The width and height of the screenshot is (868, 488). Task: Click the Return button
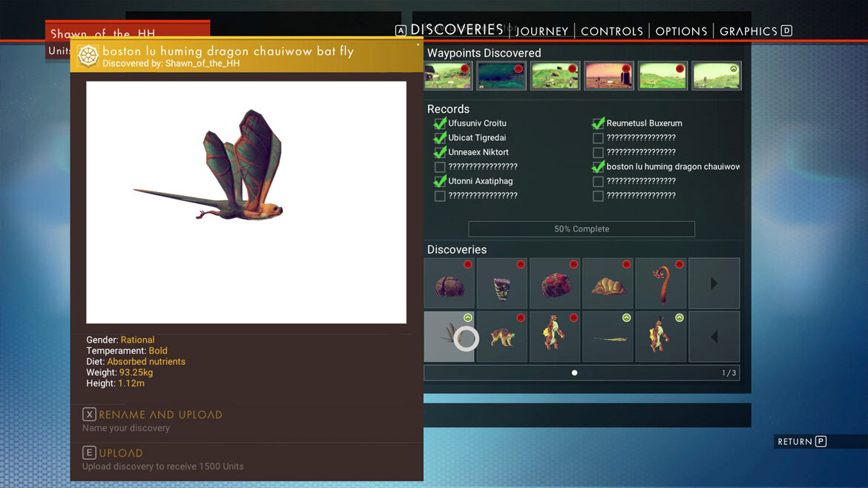(x=795, y=441)
